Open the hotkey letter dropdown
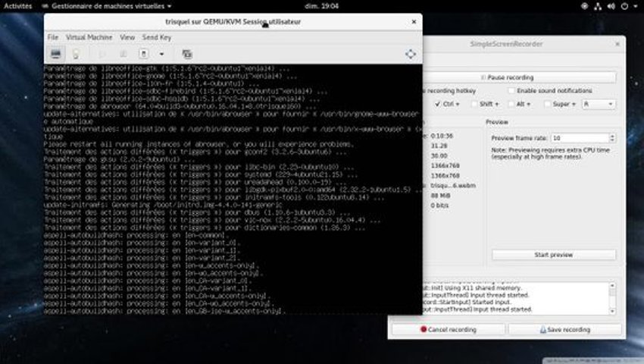 click(599, 104)
